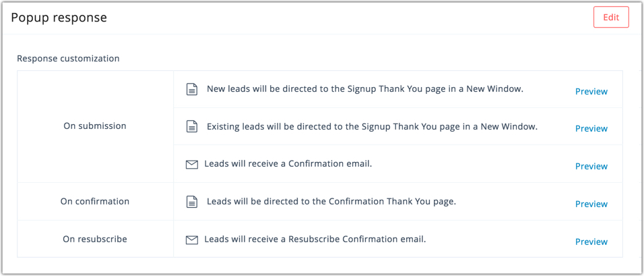Click the Popup response heading
This screenshot has width=644, height=276.
click(59, 18)
